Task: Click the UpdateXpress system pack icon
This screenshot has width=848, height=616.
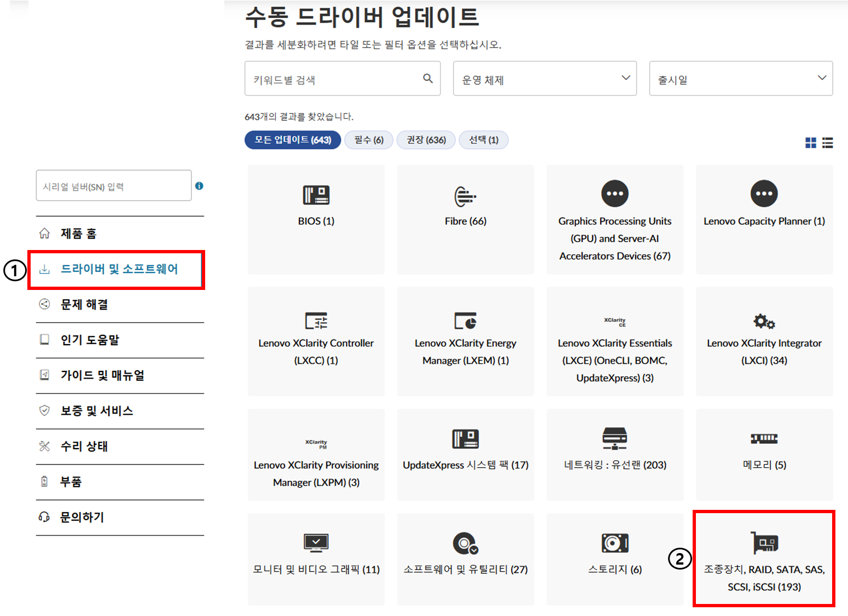Action: (x=466, y=439)
